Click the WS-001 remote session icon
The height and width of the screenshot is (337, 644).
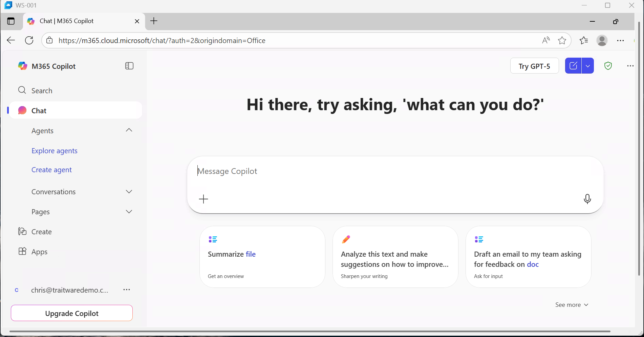click(8, 5)
